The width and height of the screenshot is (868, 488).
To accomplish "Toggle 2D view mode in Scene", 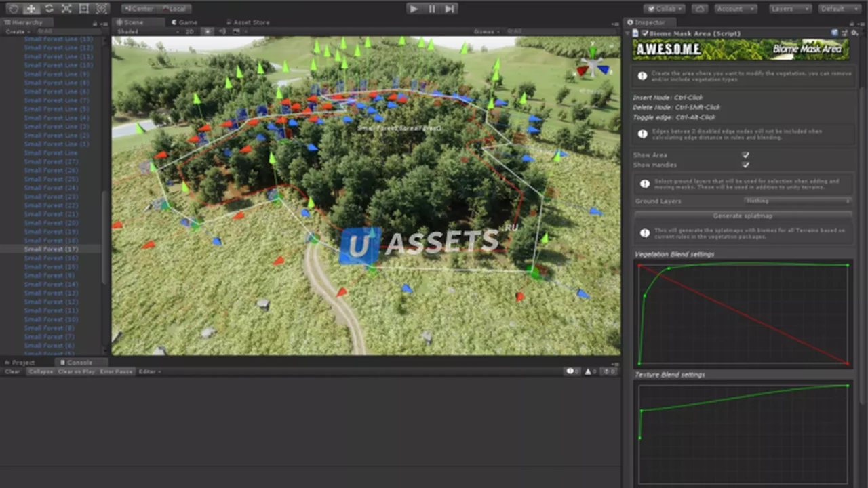I will 191,31.
